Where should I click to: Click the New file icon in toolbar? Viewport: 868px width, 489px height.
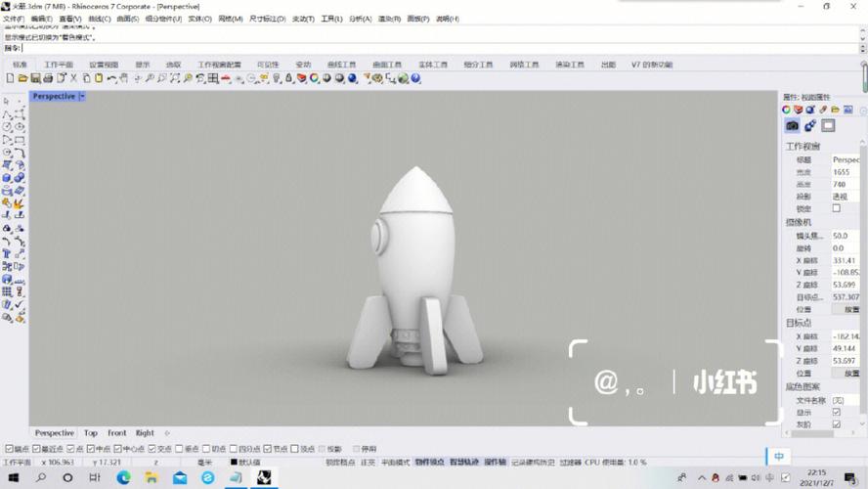[10, 78]
